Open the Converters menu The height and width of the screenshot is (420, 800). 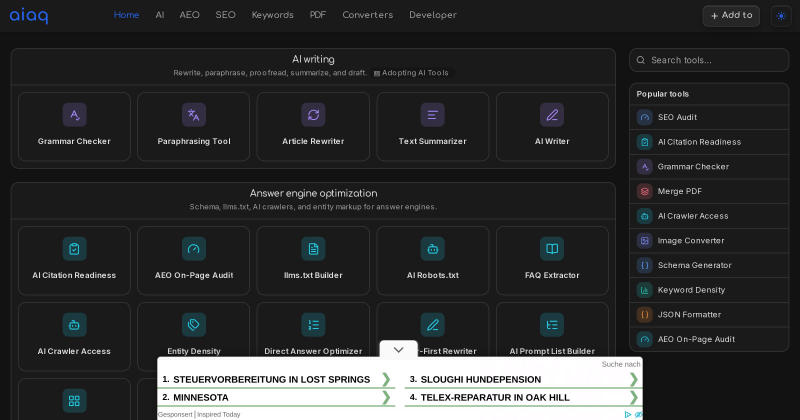(x=368, y=15)
